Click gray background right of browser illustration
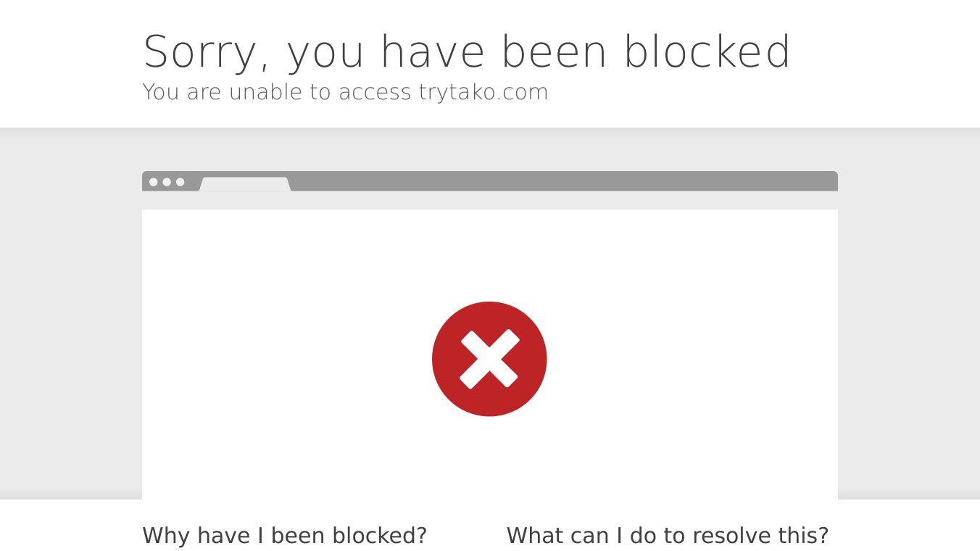980x551 pixels. (x=909, y=312)
